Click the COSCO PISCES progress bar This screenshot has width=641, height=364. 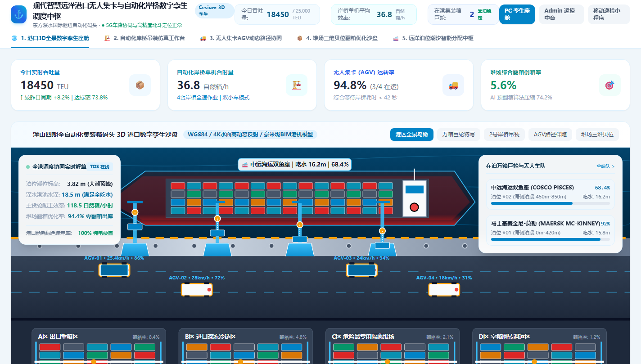pyautogui.click(x=551, y=203)
